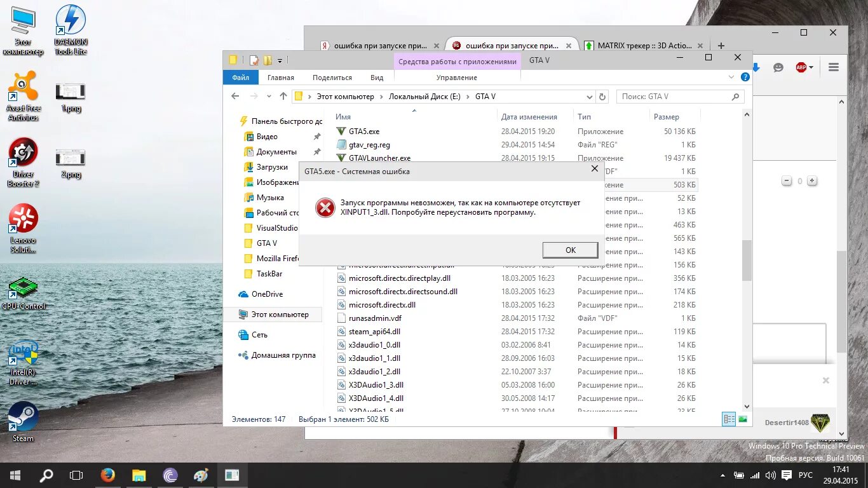Click Adblock Plus icon in browser toolbar
The image size is (868, 488).
pos(801,67)
